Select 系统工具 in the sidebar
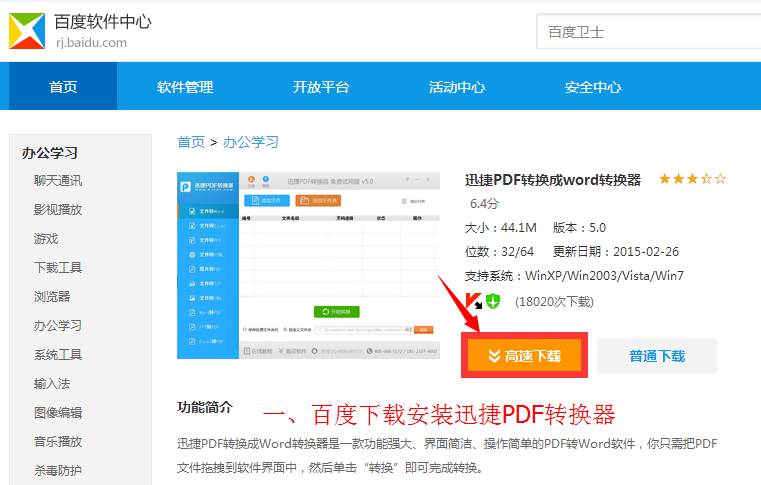This screenshot has width=761, height=485. pyautogui.click(x=58, y=355)
